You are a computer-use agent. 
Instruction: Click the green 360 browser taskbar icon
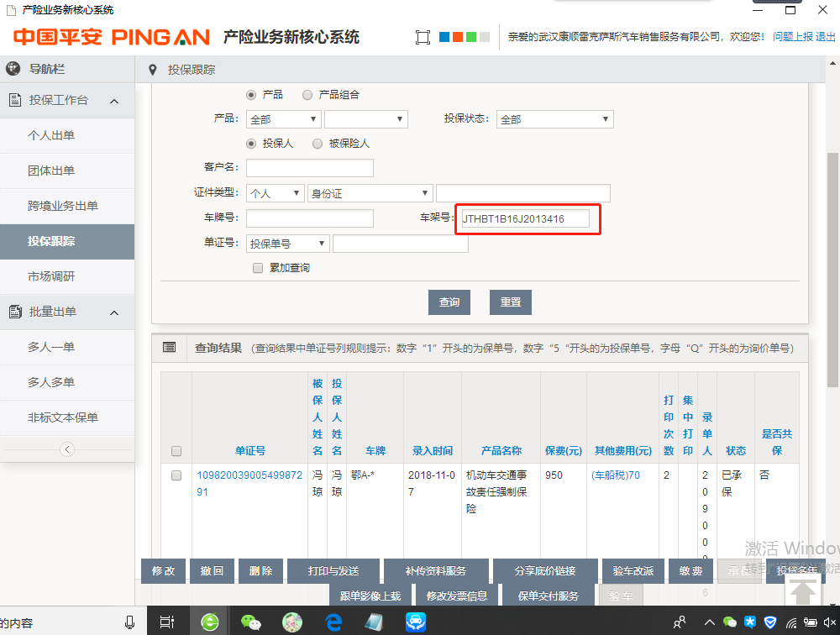(209, 622)
